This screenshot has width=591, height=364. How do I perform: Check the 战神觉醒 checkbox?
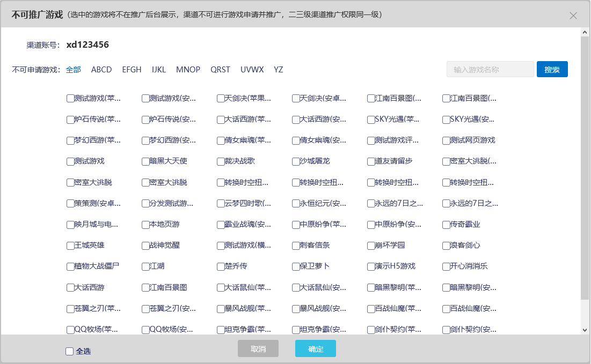point(145,246)
